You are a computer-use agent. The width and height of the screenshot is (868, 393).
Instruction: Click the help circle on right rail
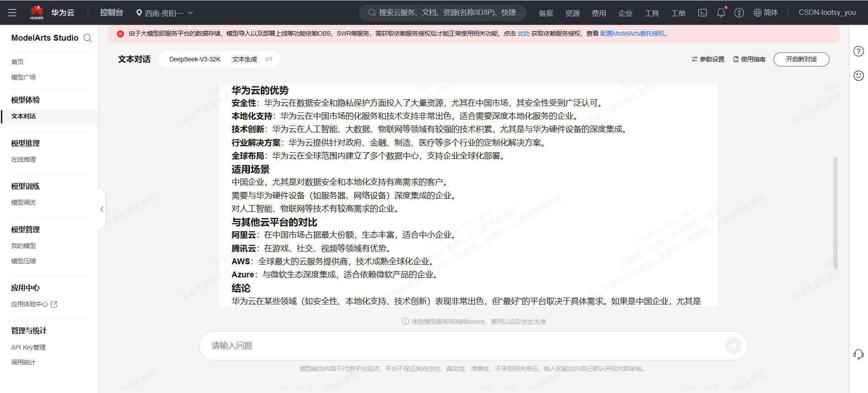pyautogui.click(x=859, y=51)
